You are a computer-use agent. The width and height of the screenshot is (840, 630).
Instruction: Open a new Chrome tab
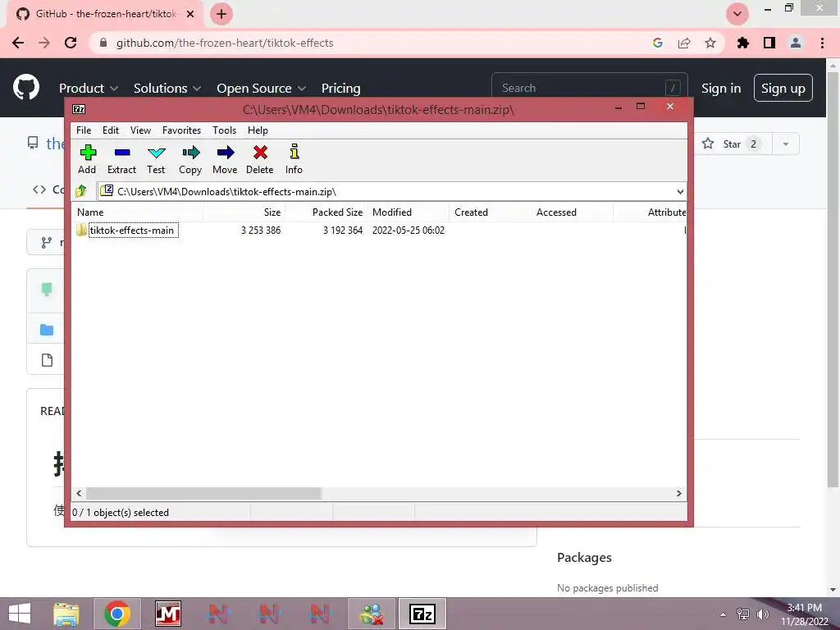[x=221, y=14]
